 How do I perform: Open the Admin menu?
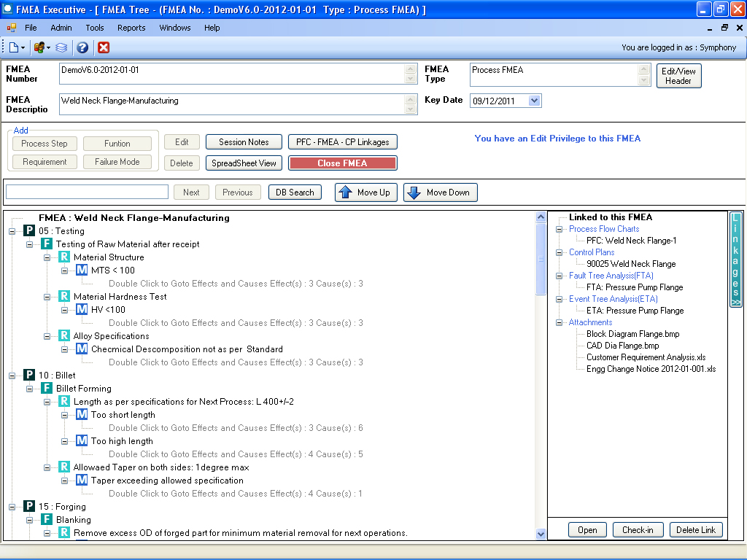pos(61,28)
